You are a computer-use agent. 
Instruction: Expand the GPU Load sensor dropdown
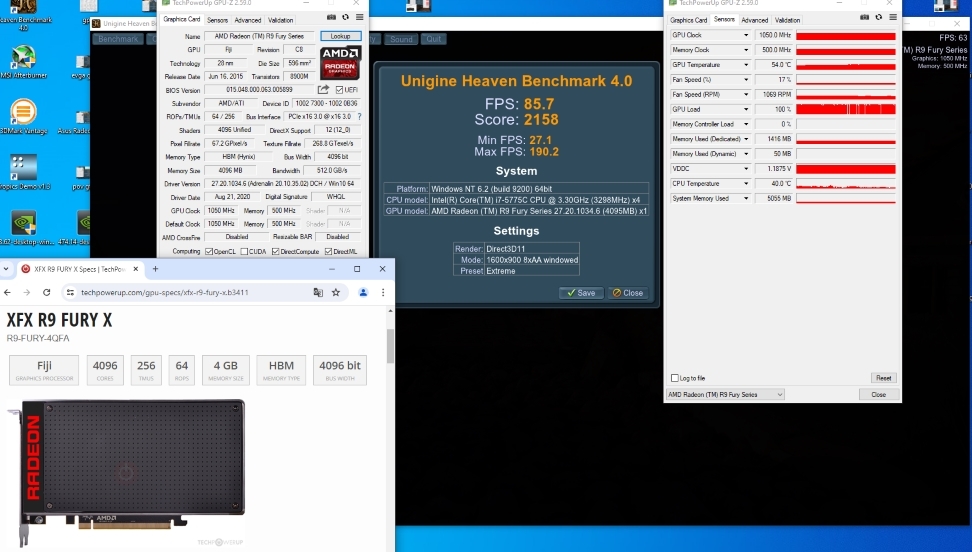[x=746, y=109]
